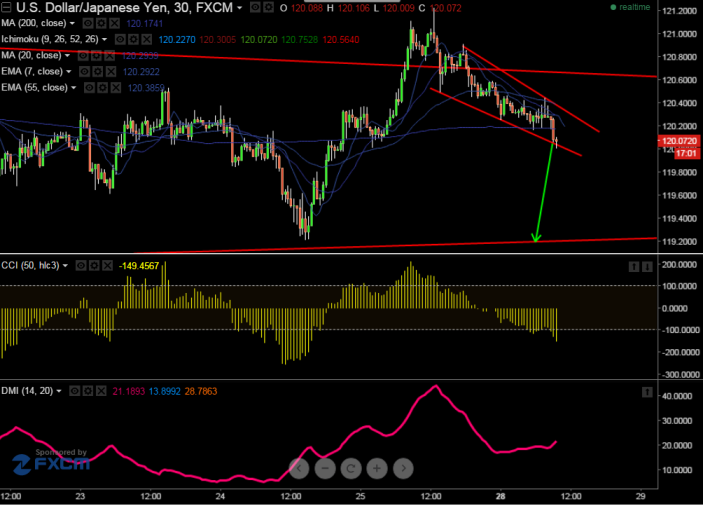Hide Ichimoku indicator using its eye icon
The height and width of the screenshot is (505, 703).
[120, 39]
